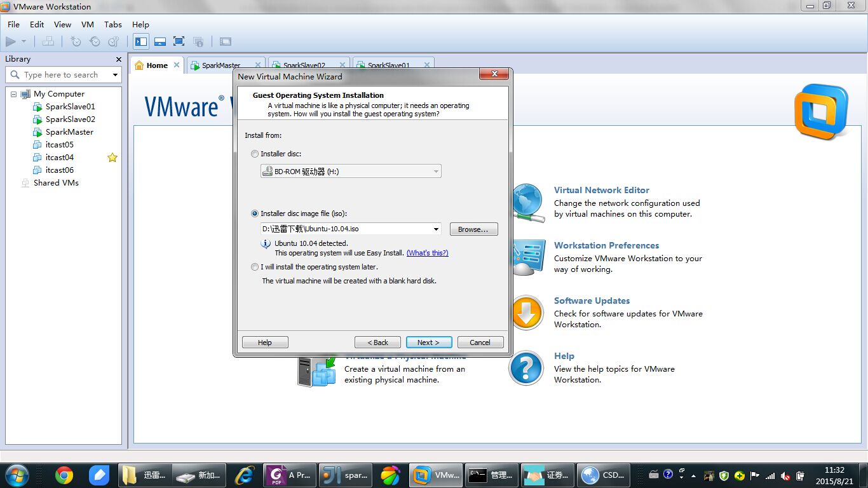
Task: Open the Edit menu
Action: (x=37, y=24)
